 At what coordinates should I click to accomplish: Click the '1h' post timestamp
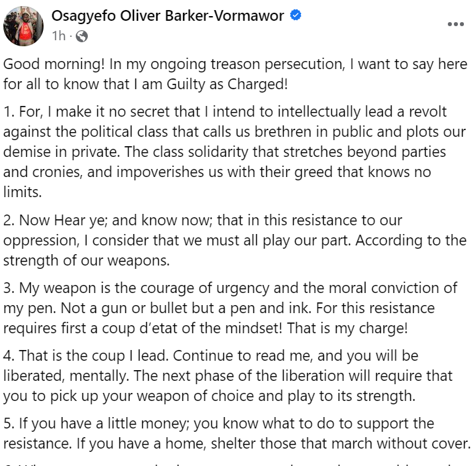58,36
